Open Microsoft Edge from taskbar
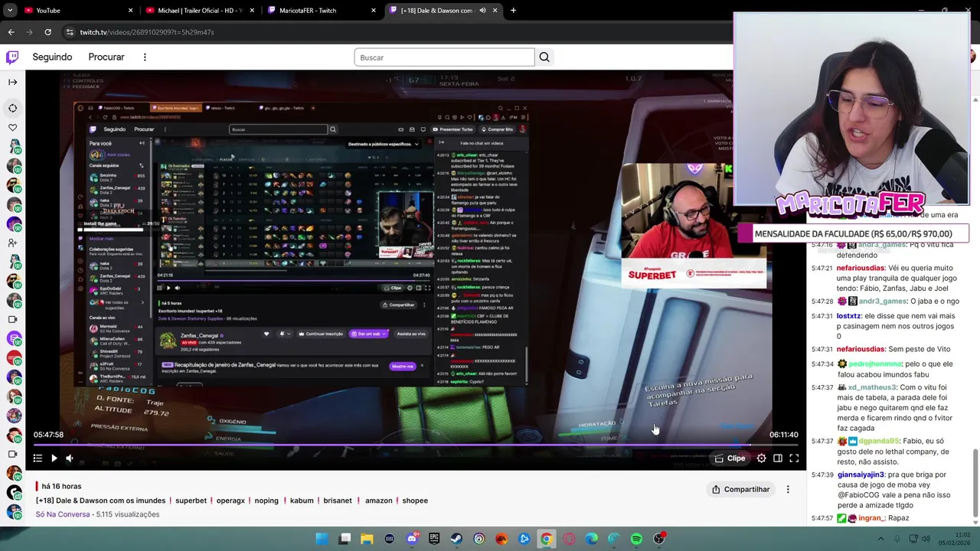 point(591,539)
